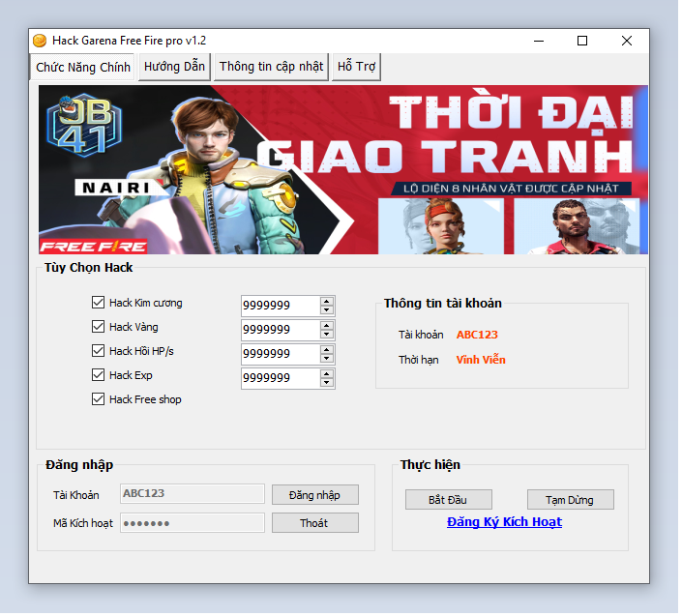Toggle the Hack Exp checkbox
The height and width of the screenshot is (616, 682).
pos(98,375)
